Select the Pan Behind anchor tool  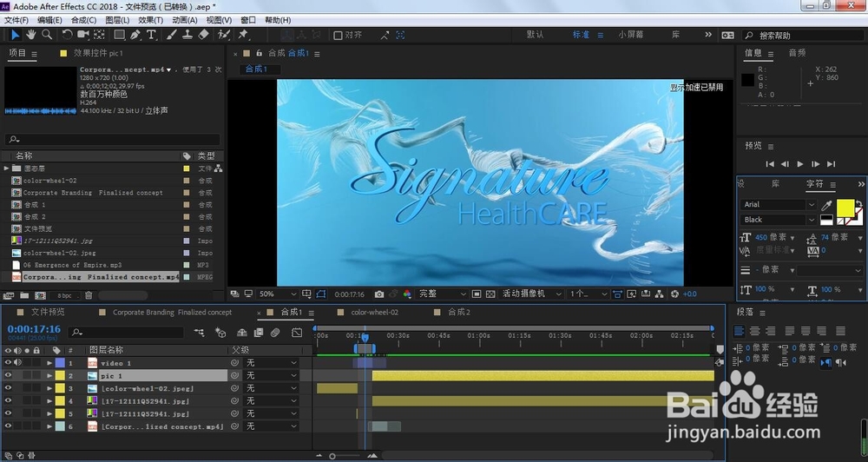click(99, 35)
